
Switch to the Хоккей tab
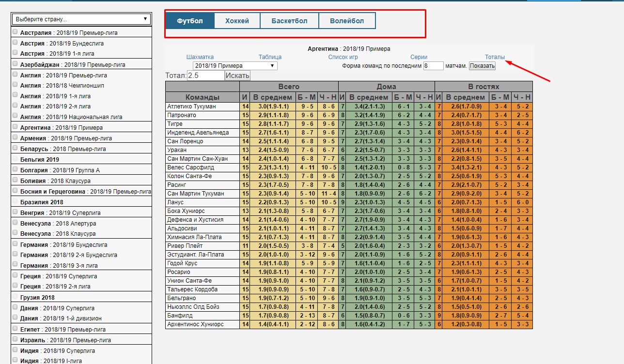(x=237, y=21)
